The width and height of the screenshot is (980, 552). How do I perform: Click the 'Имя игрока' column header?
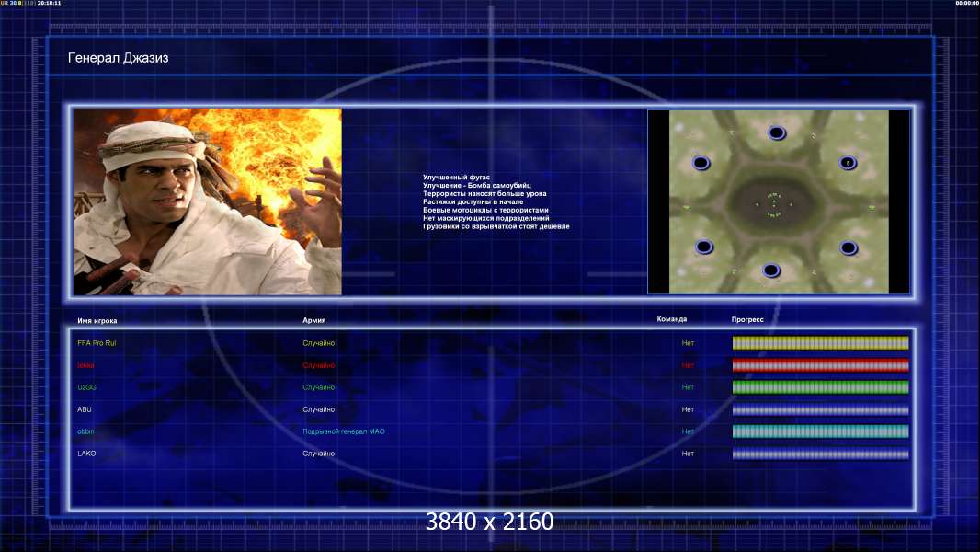97,320
